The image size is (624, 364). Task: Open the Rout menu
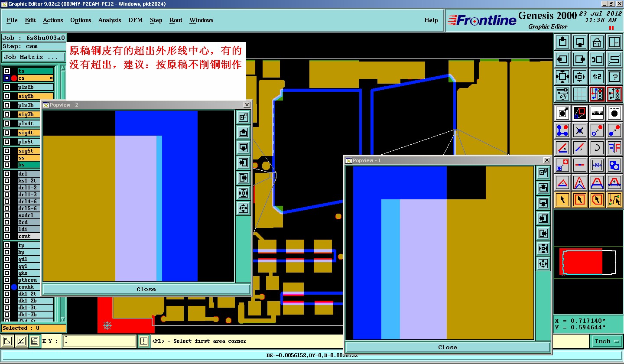click(x=176, y=20)
